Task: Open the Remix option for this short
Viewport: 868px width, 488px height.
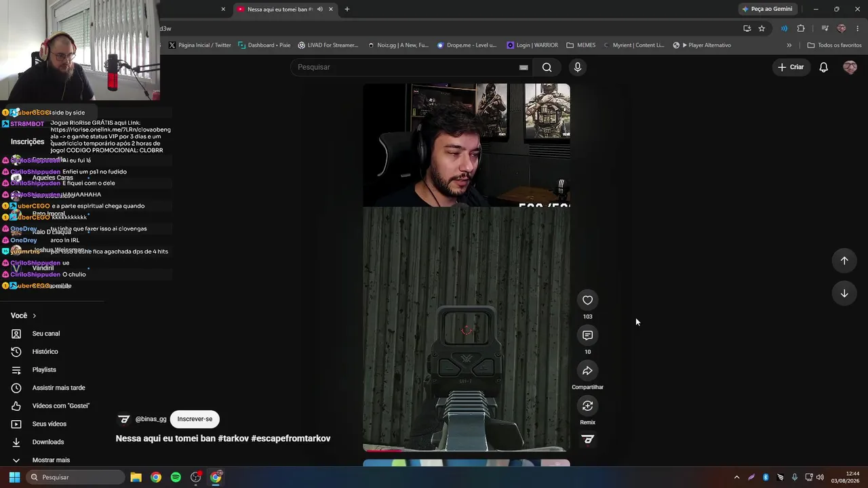Action: pyautogui.click(x=587, y=406)
